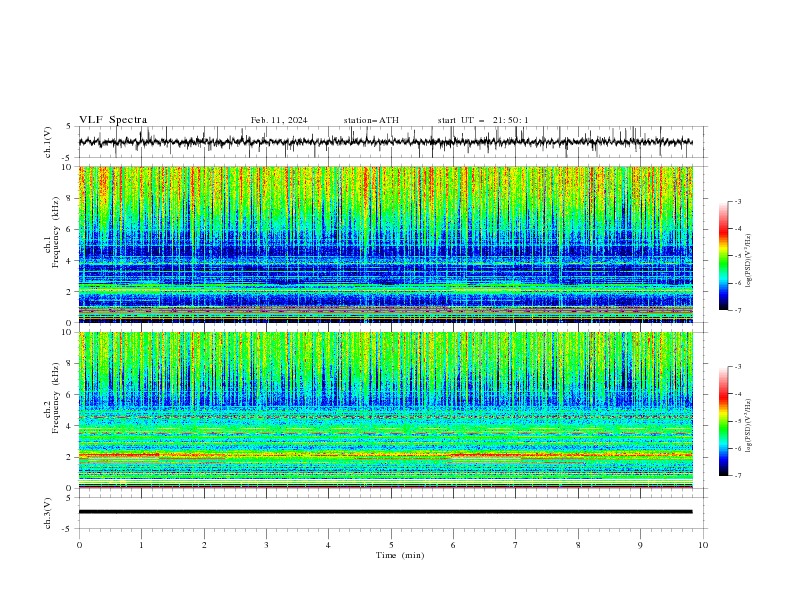Click the date 'Feb. 11, 2024'
The height and width of the screenshot is (612, 792).
click(279, 120)
